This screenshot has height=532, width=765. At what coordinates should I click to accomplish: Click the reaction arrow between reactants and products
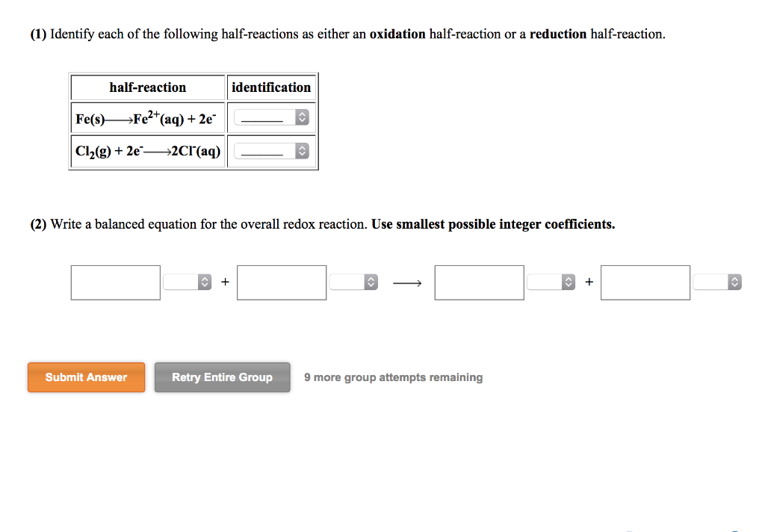[x=406, y=282]
